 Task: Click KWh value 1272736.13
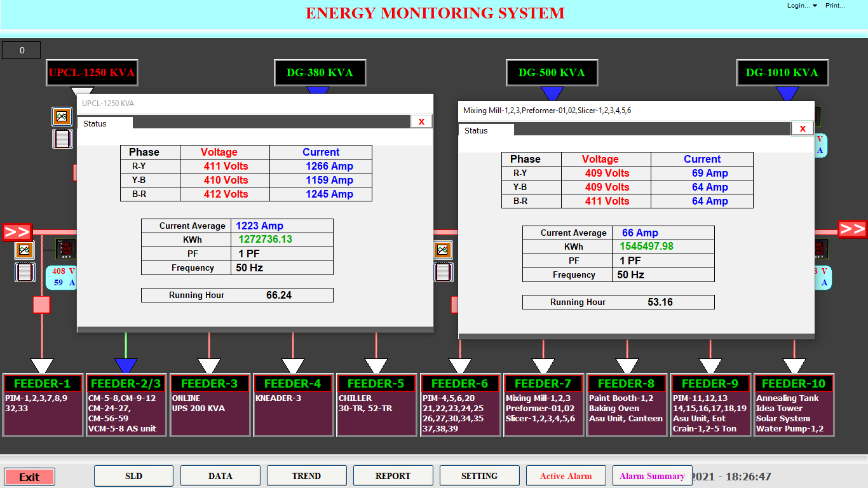pos(265,240)
